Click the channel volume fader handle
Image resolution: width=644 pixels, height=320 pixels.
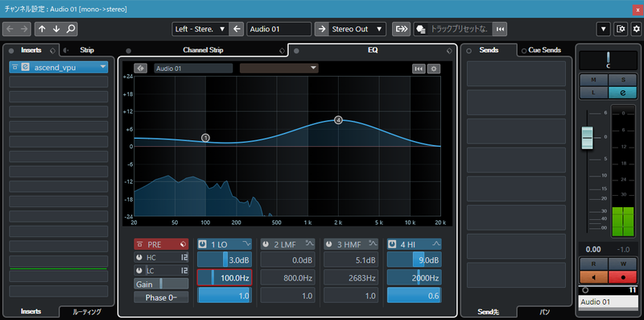[588, 138]
